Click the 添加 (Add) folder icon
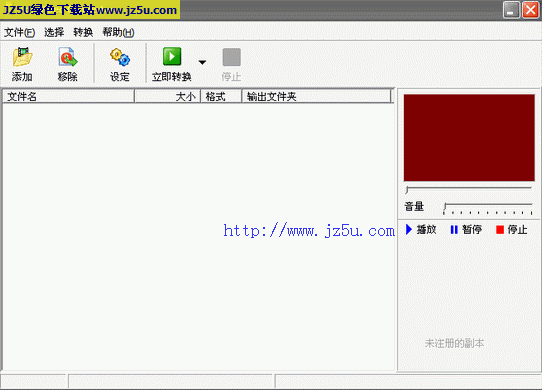 pos(22,57)
